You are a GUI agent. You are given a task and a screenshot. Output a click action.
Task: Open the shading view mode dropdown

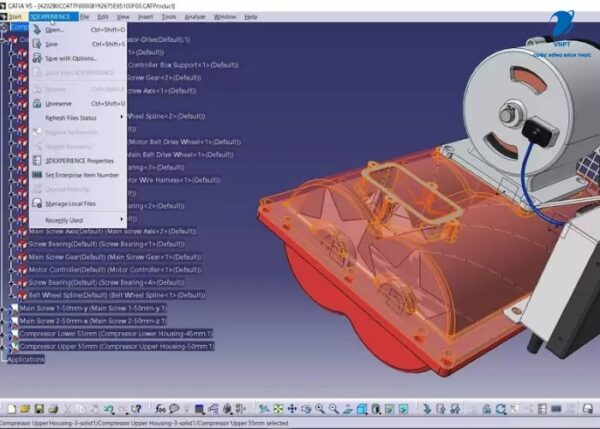click(376, 409)
